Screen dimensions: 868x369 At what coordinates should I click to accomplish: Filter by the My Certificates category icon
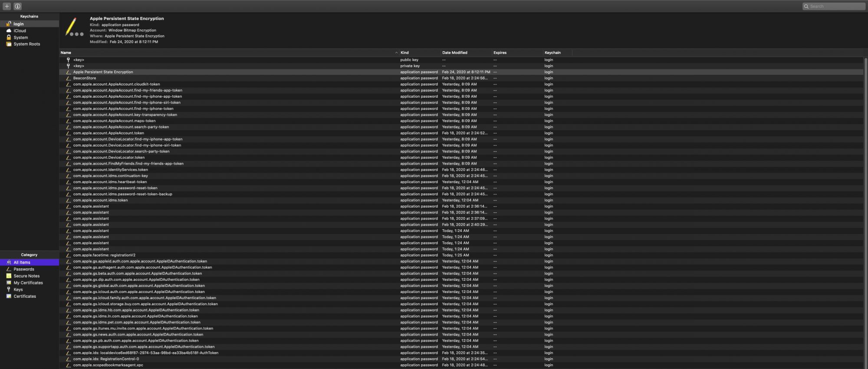9,283
